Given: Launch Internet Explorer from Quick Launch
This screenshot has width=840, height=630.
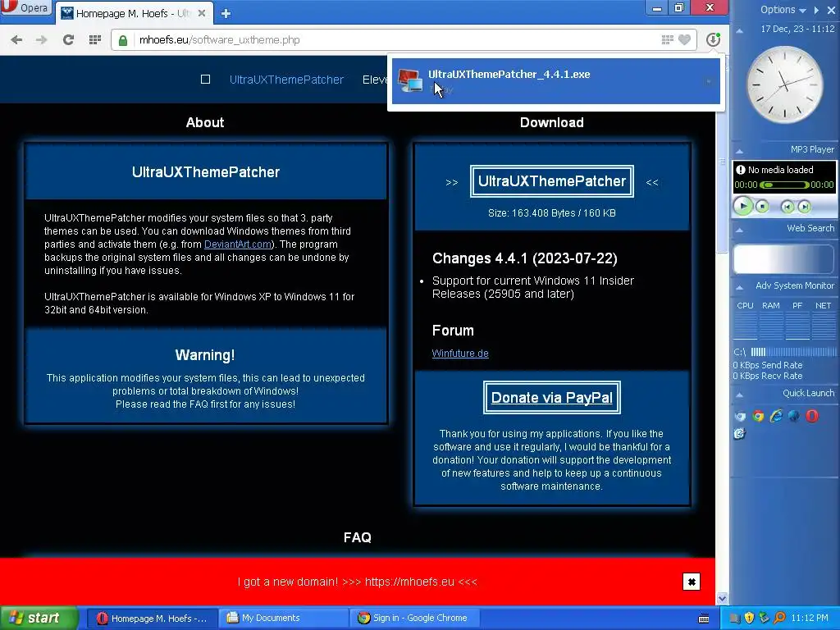Looking at the screenshot, I should pos(776,416).
